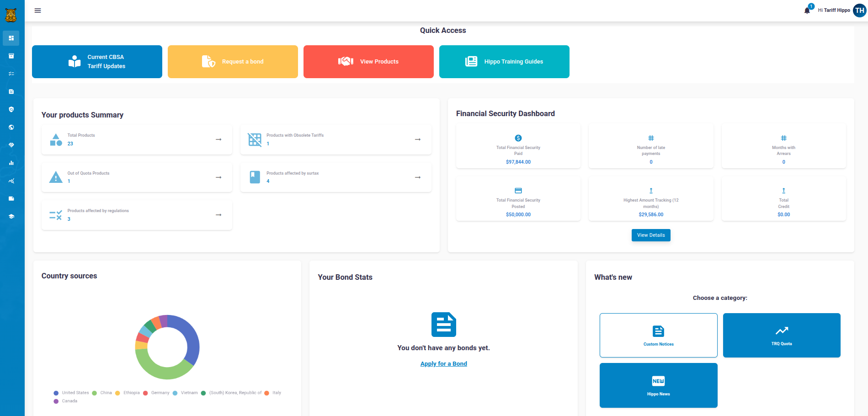The image size is (868, 416).
Task: Open the shield search icon in sidebar
Action: coord(11,109)
